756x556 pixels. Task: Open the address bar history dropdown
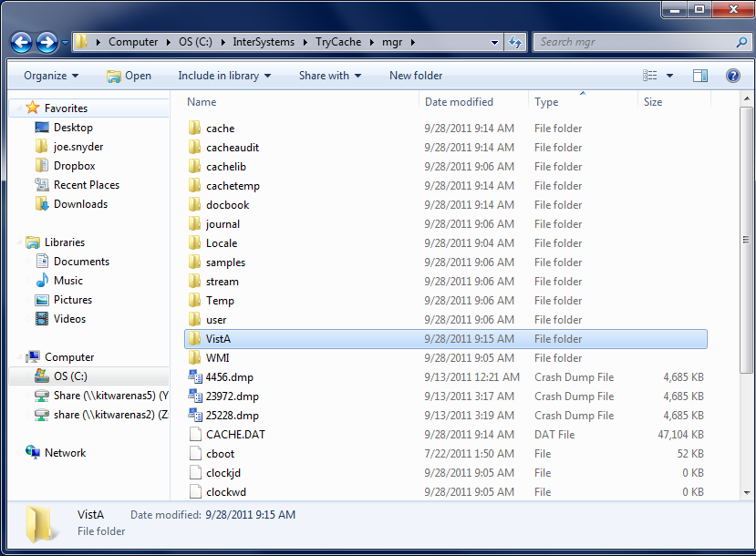point(495,42)
